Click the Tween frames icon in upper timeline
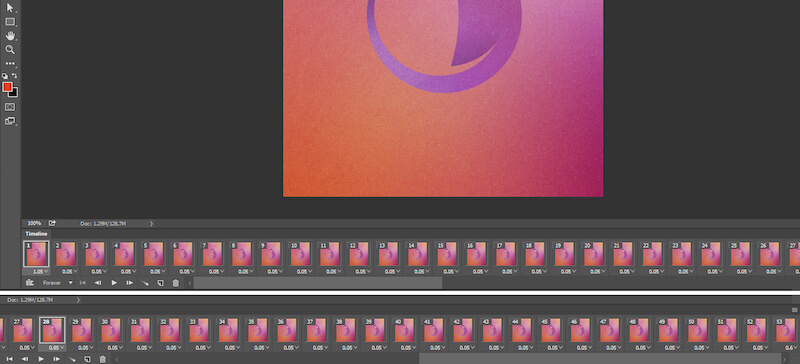 [145, 283]
